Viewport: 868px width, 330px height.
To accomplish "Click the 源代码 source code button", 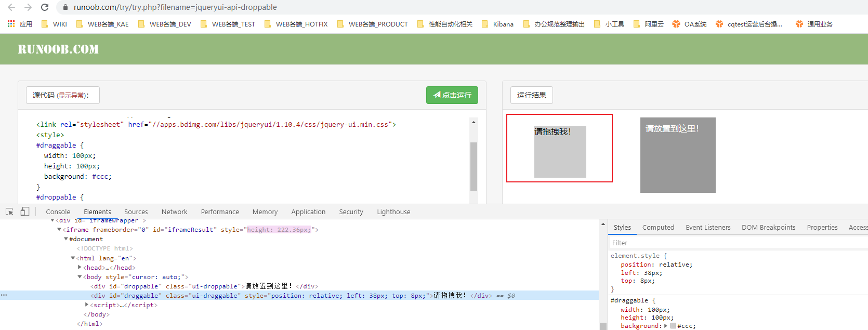I will [62, 95].
